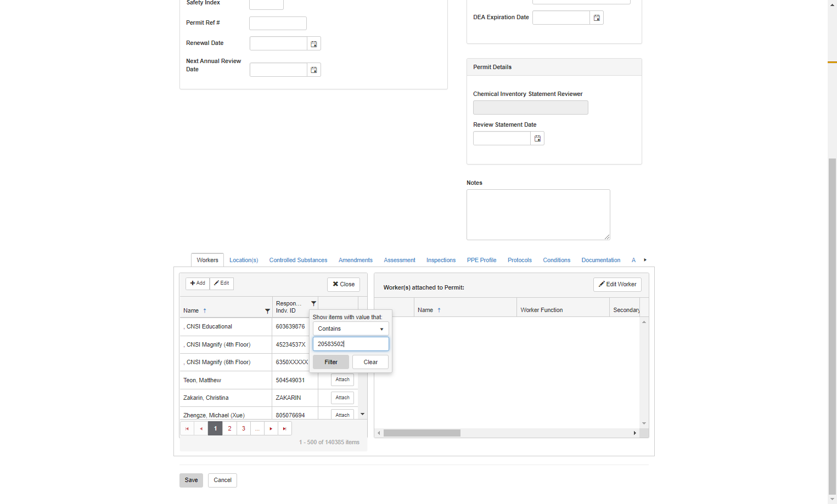This screenshot has width=837, height=504.
Task: Focus the Permit Ref # field
Action: [278, 23]
